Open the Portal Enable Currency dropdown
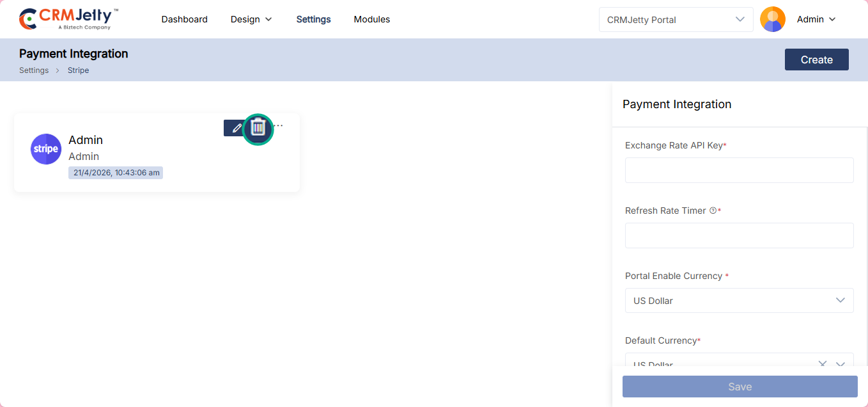The width and height of the screenshot is (868, 407). (x=739, y=300)
